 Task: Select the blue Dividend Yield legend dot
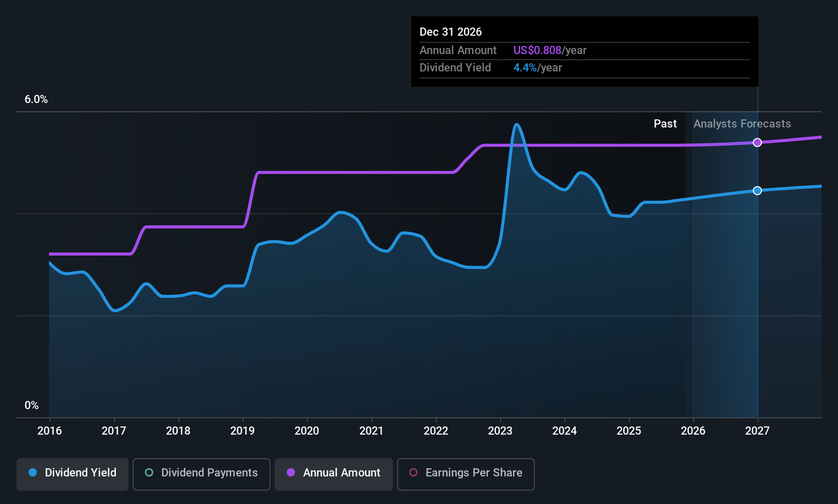(33, 473)
